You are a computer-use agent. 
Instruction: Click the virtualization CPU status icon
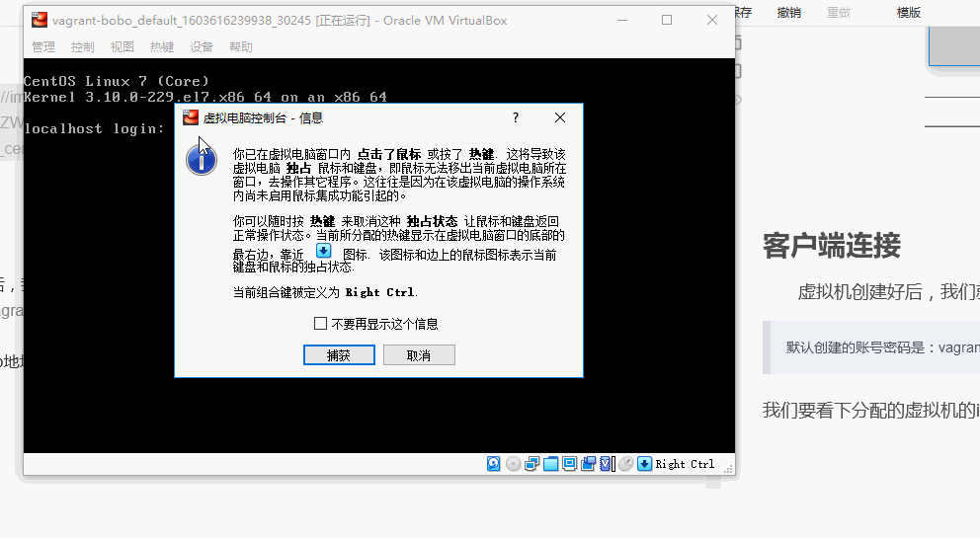pos(607,464)
